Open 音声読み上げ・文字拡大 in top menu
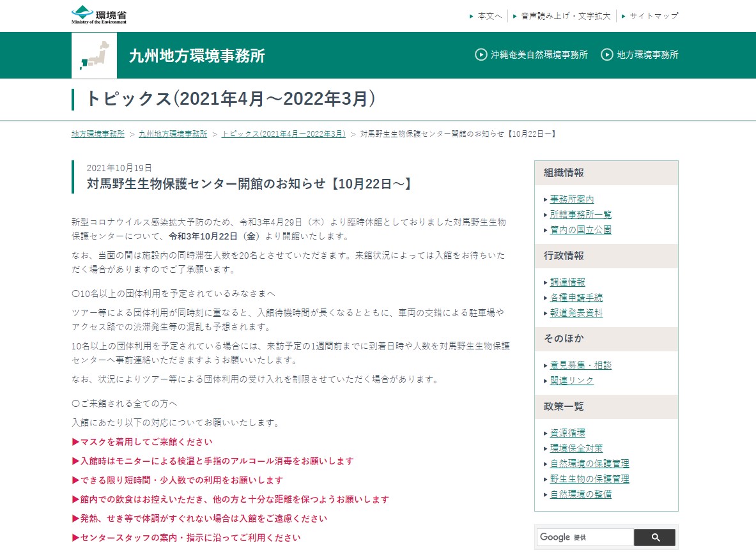This screenshot has width=756, height=557. (x=565, y=16)
